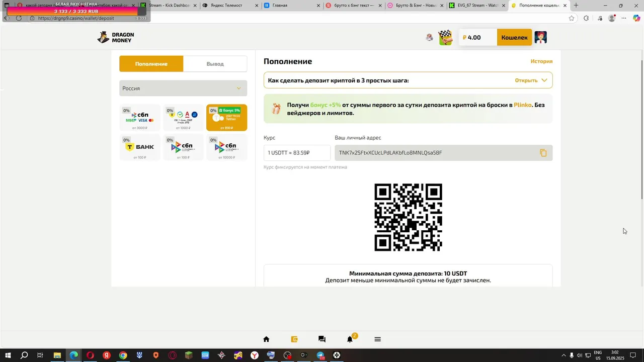Open the Россия country dropdown
Image resolution: width=644 pixels, height=362 pixels.
(x=183, y=88)
